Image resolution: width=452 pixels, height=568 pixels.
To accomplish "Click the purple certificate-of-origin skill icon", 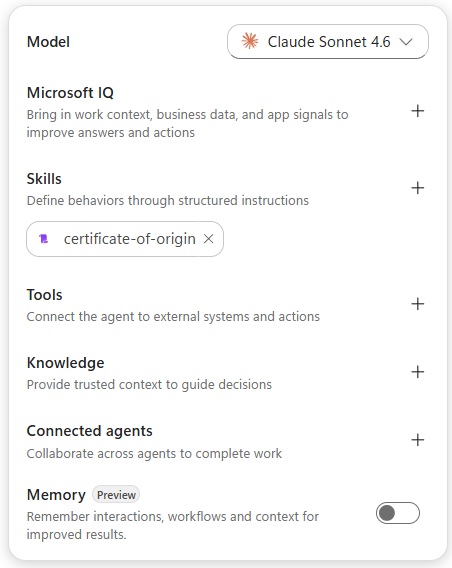I will click(44, 239).
